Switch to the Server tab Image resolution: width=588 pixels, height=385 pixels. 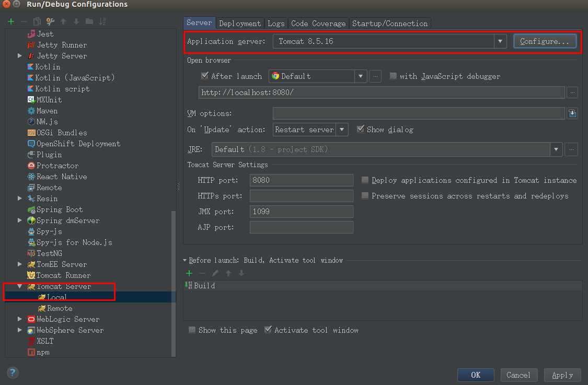tap(199, 23)
